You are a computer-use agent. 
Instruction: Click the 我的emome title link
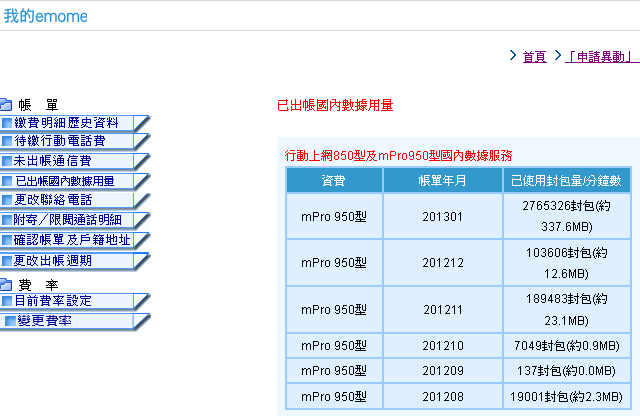(x=45, y=16)
